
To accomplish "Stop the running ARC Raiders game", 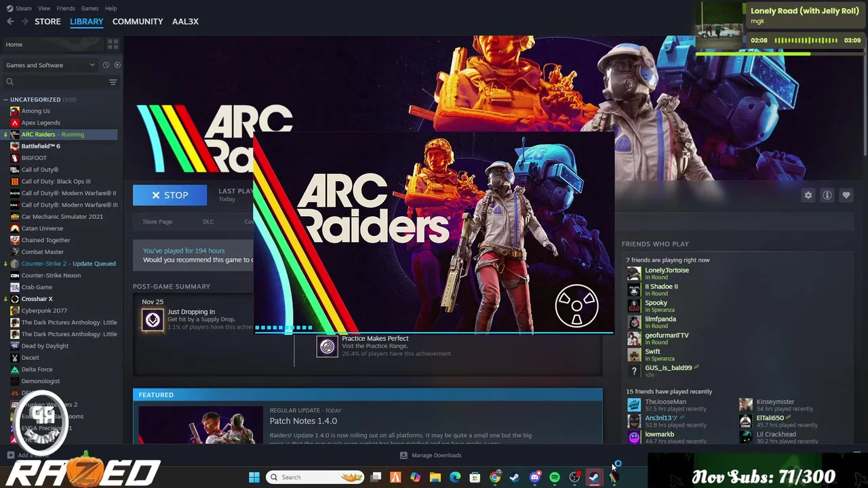I will (170, 195).
